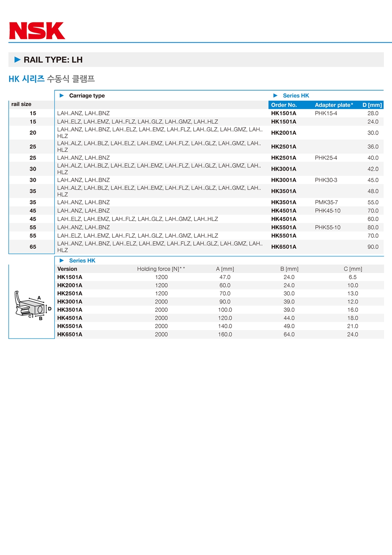This screenshot has height=555, width=392.
Task: Click holding force 2000 in the HK6501A row
Action: pos(162,335)
